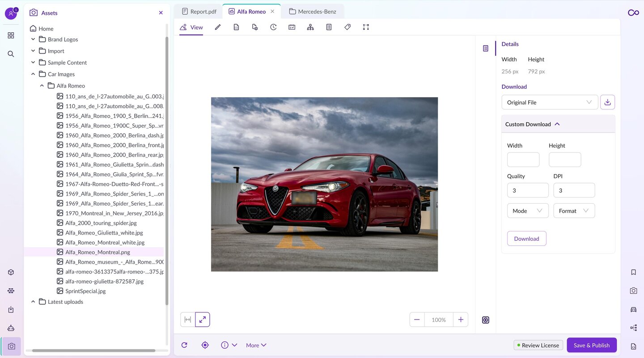Open the search icon in left sidebar
The height and width of the screenshot is (358, 644).
point(11,54)
